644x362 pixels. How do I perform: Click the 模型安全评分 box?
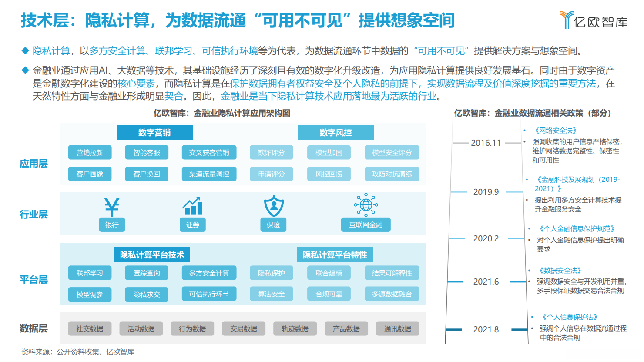(392, 153)
